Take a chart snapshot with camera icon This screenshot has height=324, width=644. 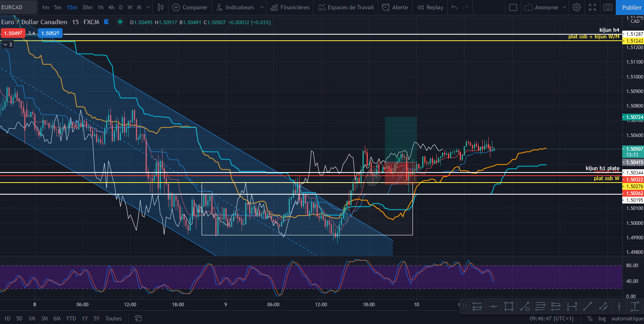(x=608, y=7)
